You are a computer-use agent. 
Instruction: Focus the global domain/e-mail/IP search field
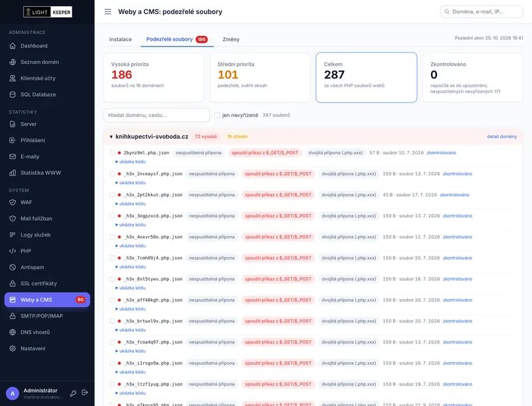pyautogui.click(x=481, y=11)
